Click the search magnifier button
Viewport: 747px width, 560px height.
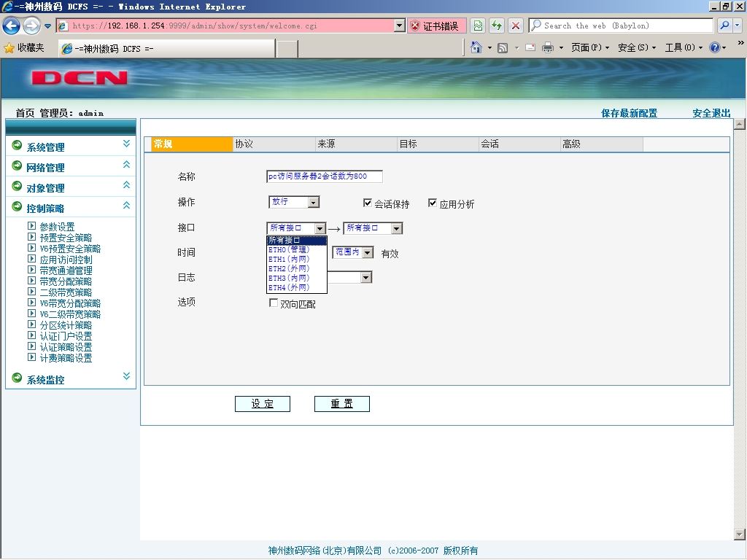click(724, 26)
